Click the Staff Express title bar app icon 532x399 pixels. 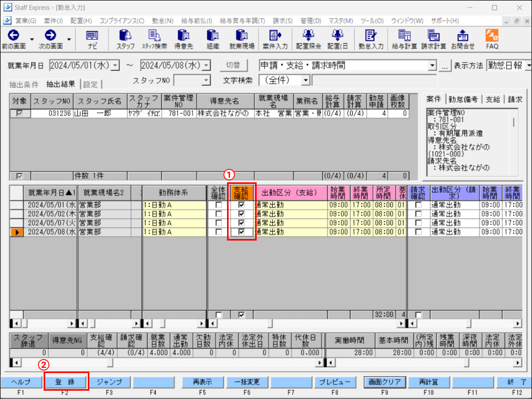tap(7, 7)
